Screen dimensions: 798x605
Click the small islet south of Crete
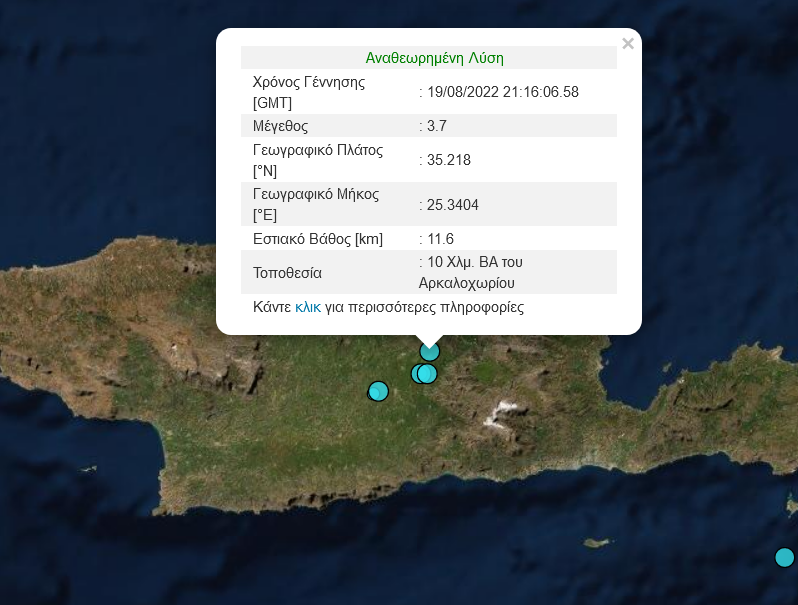(597, 543)
